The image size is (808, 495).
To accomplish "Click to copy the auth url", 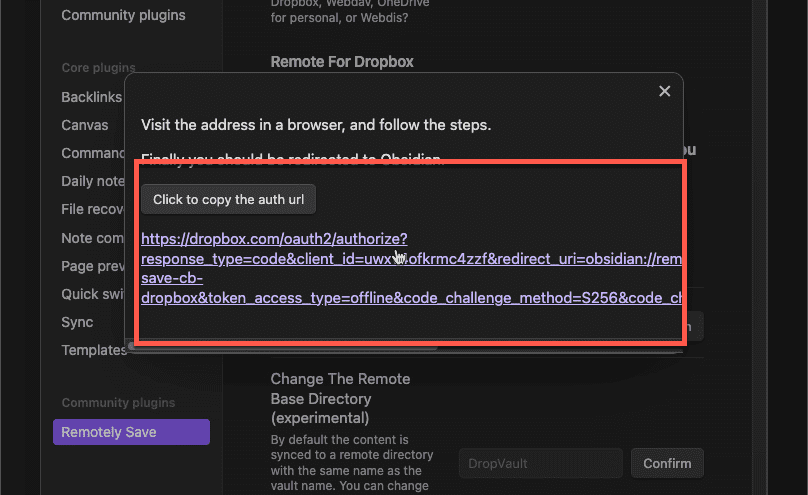I will click(229, 199).
